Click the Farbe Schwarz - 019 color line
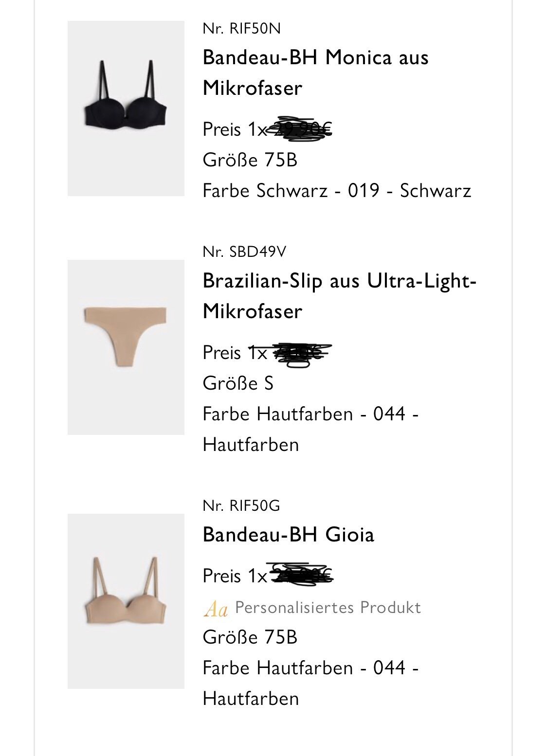The width and height of the screenshot is (547, 756). point(337,190)
